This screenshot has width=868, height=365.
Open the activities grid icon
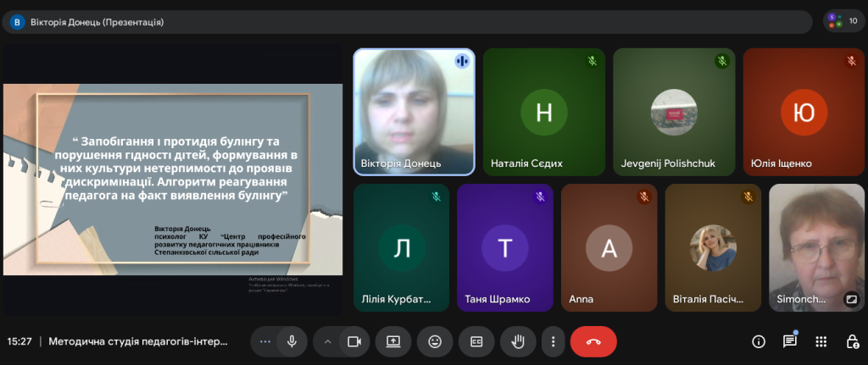click(x=821, y=341)
